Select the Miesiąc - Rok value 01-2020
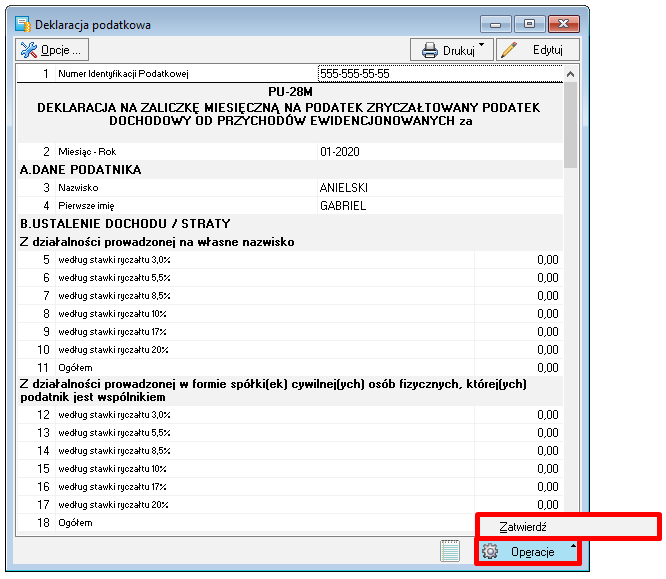This screenshot has height=579, width=666. coord(440,152)
